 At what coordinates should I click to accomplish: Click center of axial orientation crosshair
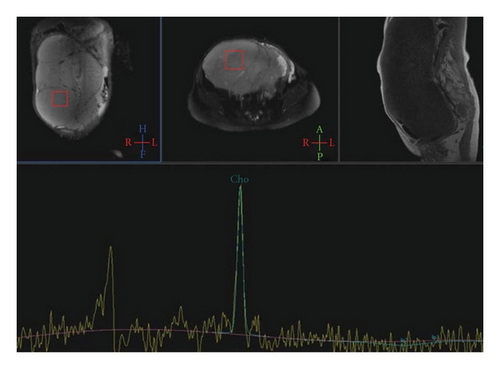[x=320, y=143]
